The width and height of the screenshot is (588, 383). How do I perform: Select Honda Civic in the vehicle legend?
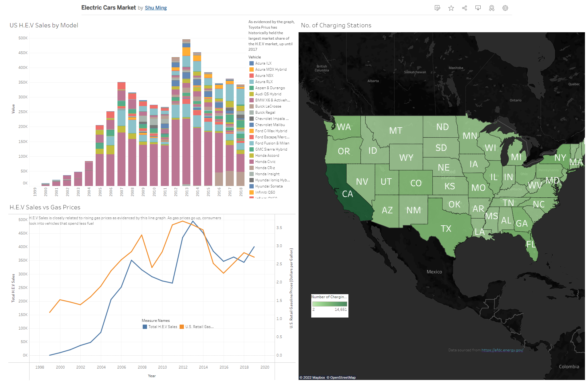tap(265, 162)
